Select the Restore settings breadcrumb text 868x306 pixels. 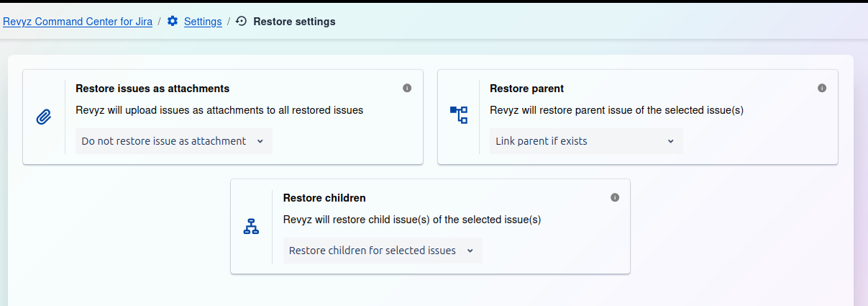pyautogui.click(x=294, y=22)
